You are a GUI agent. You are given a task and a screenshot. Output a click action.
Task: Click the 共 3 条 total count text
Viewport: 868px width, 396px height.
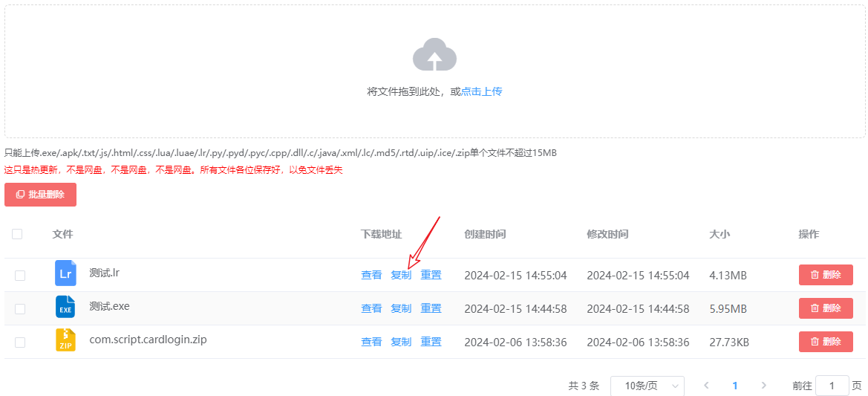click(x=584, y=386)
